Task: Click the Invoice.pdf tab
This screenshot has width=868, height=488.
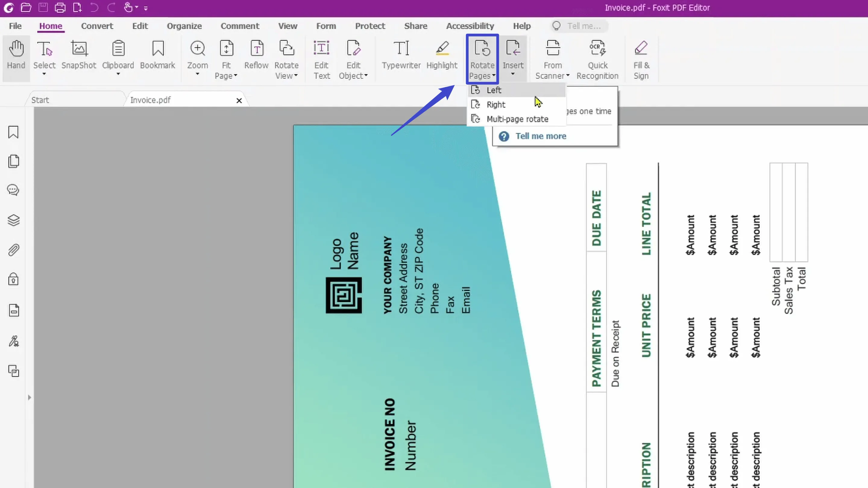Action: tap(150, 100)
